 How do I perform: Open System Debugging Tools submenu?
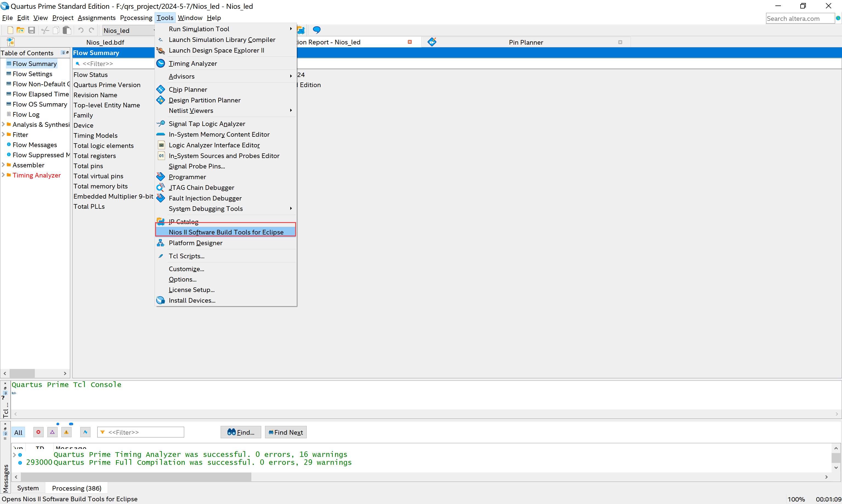click(226, 208)
